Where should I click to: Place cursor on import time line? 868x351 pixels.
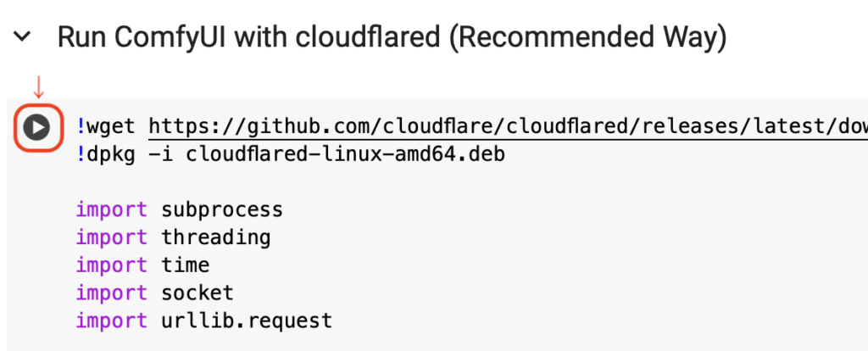point(142,265)
